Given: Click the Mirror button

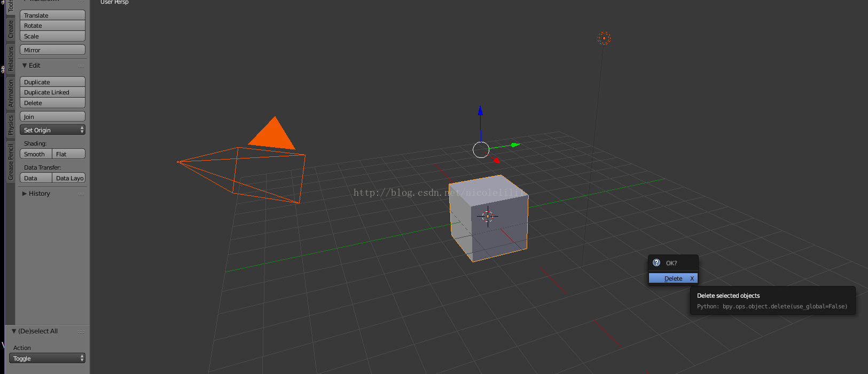Looking at the screenshot, I should click(x=52, y=50).
